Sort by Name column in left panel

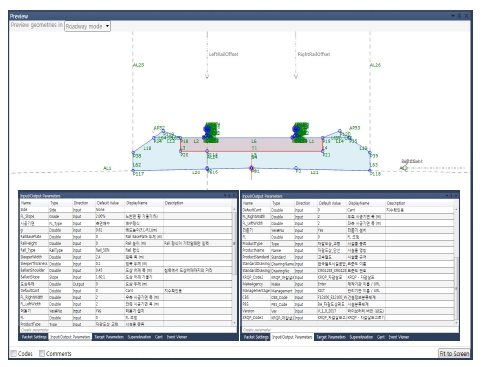tap(34, 203)
